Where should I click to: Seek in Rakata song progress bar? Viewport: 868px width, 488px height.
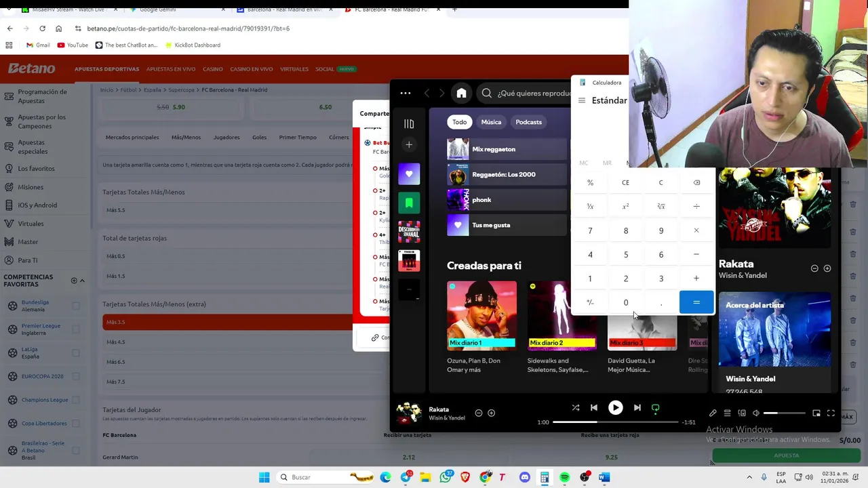coord(615,422)
